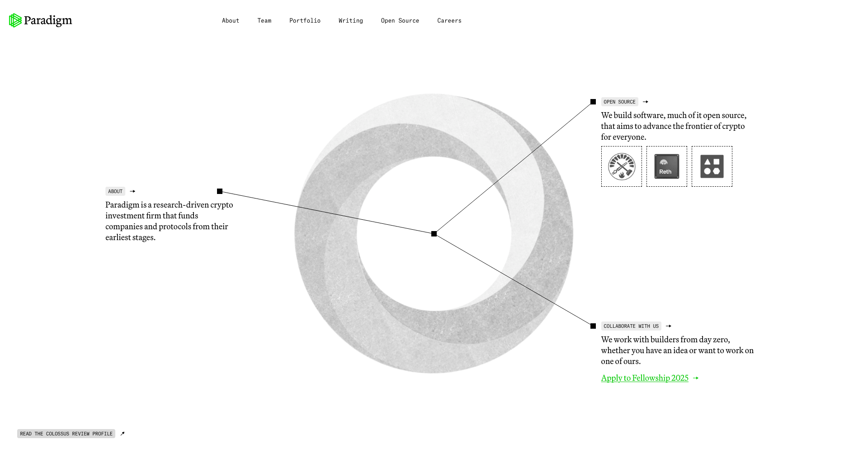
Task: Click the black square at the ring's center
Action: [x=434, y=234]
